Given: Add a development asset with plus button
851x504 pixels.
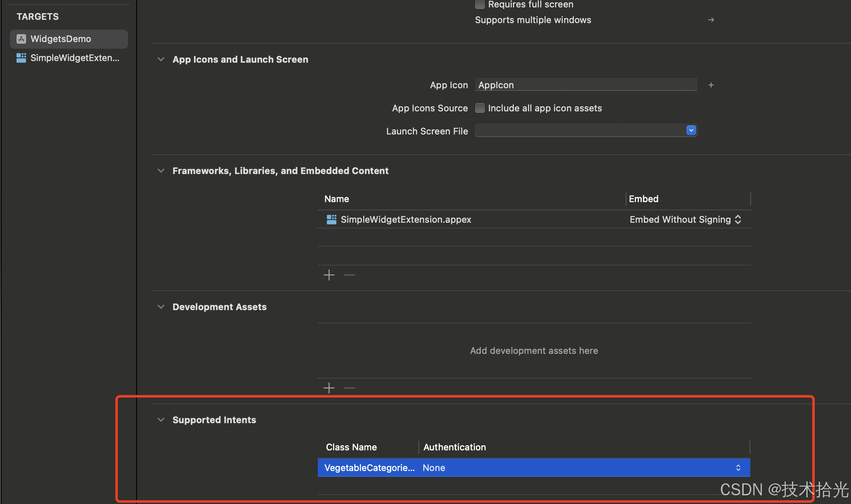Looking at the screenshot, I should (x=329, y=388).
